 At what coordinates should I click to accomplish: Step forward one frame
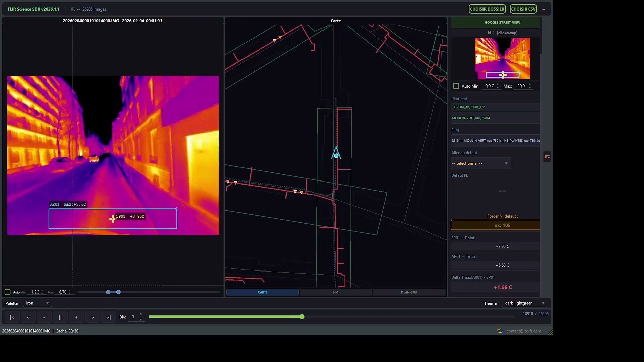[93, 317]
